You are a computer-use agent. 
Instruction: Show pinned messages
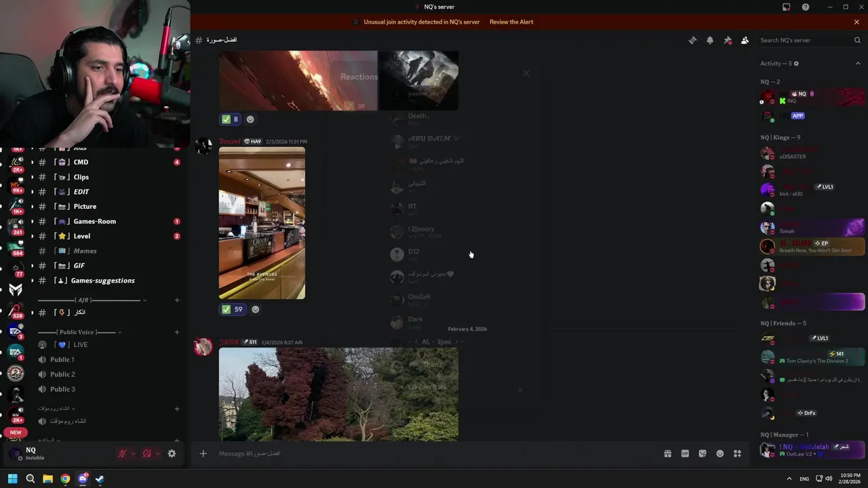click(x=728, y=40)
